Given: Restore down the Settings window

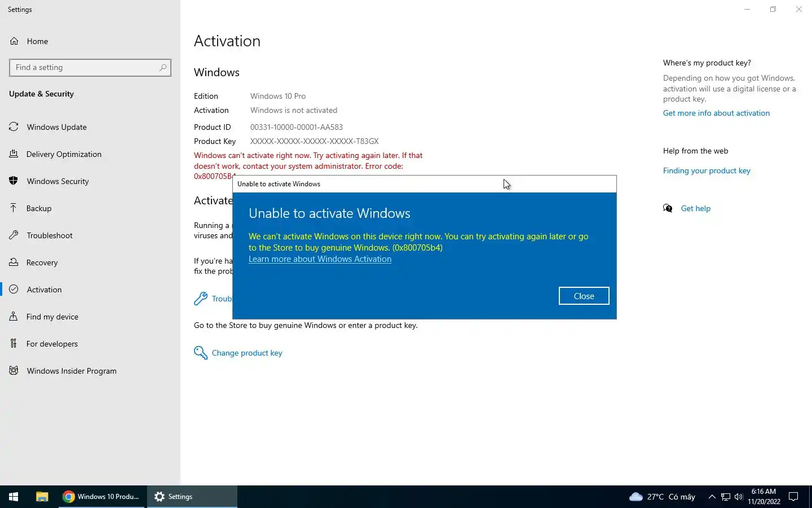Looking at the screenshot, I should tap(773, 9).
